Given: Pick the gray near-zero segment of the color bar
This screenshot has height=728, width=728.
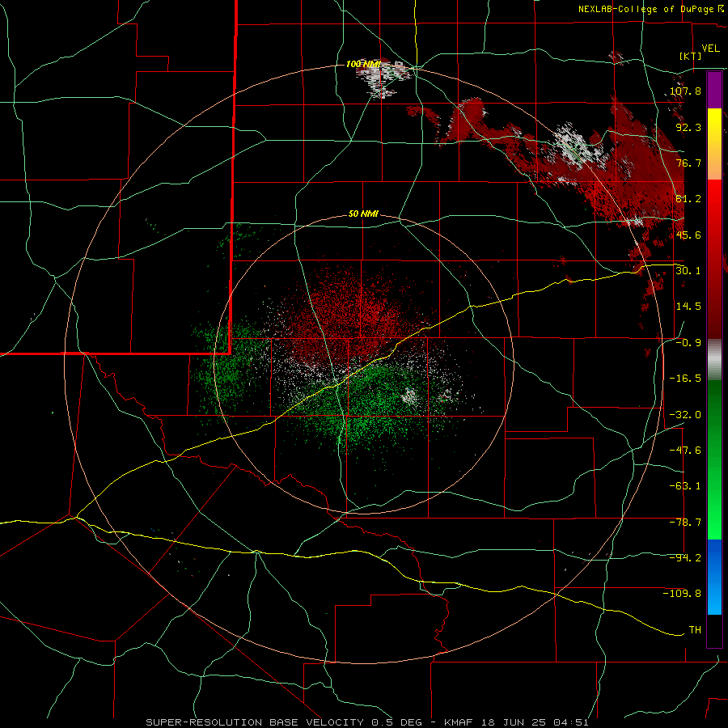Looking at the screenshot, I should [x=714, y=360].
